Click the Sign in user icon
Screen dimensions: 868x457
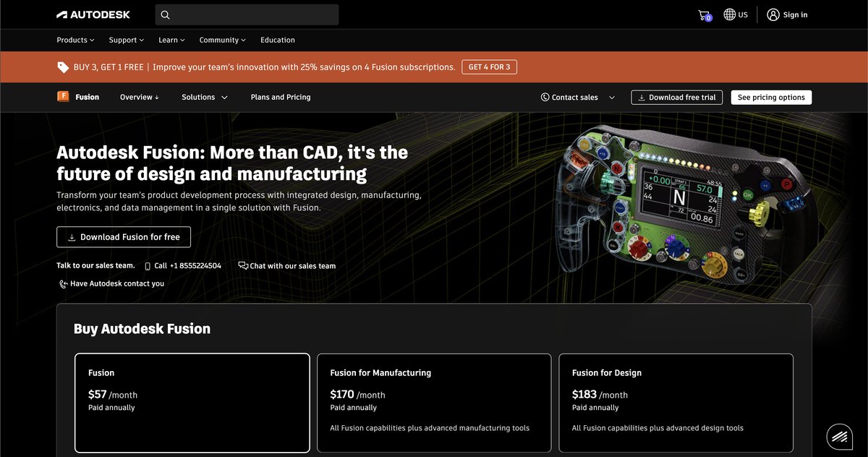(x=773, y=14)
